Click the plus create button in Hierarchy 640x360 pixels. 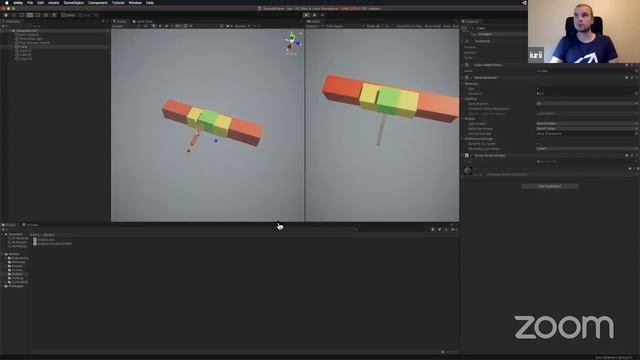[4, 26]
